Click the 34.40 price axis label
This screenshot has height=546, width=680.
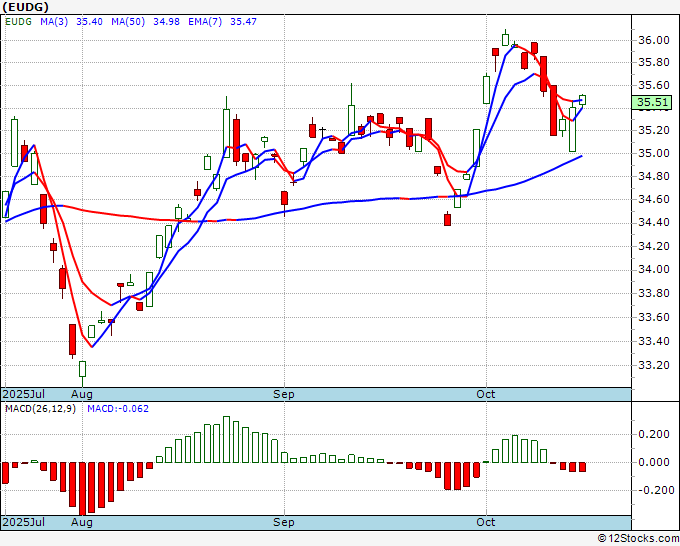coord(654,222)
